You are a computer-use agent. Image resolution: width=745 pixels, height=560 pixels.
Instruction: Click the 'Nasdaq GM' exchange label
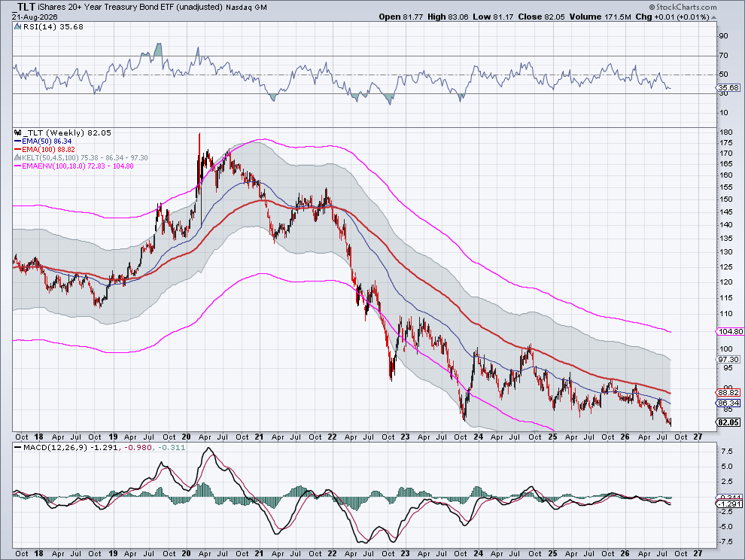[x=246, y=7]
